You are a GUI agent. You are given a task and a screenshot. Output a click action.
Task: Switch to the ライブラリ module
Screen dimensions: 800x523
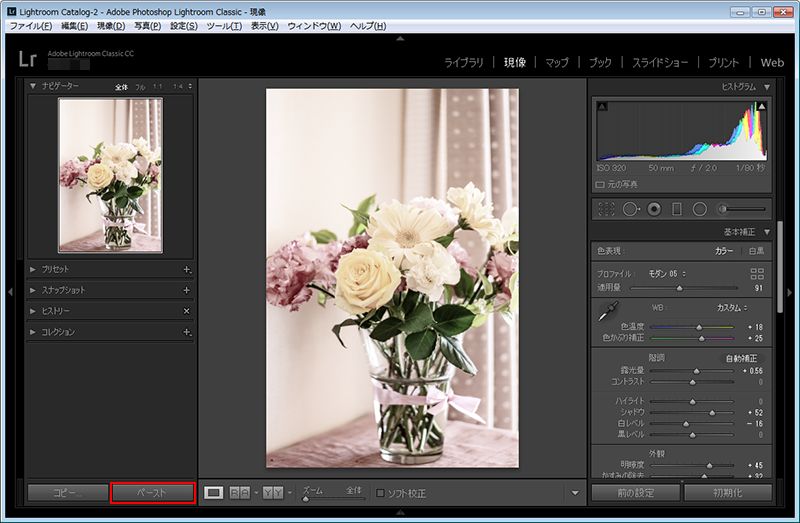point(463,62)
